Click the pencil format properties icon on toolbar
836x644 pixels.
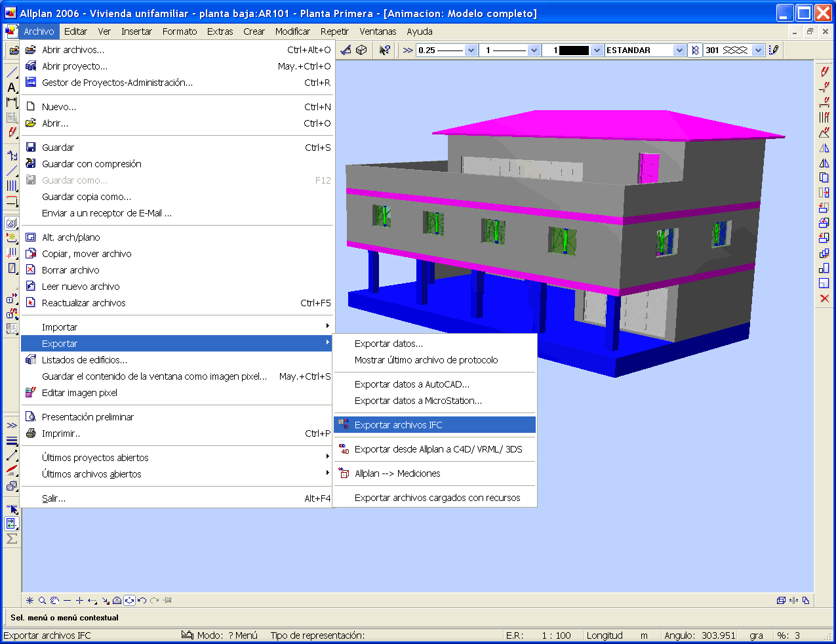[774, 50]
